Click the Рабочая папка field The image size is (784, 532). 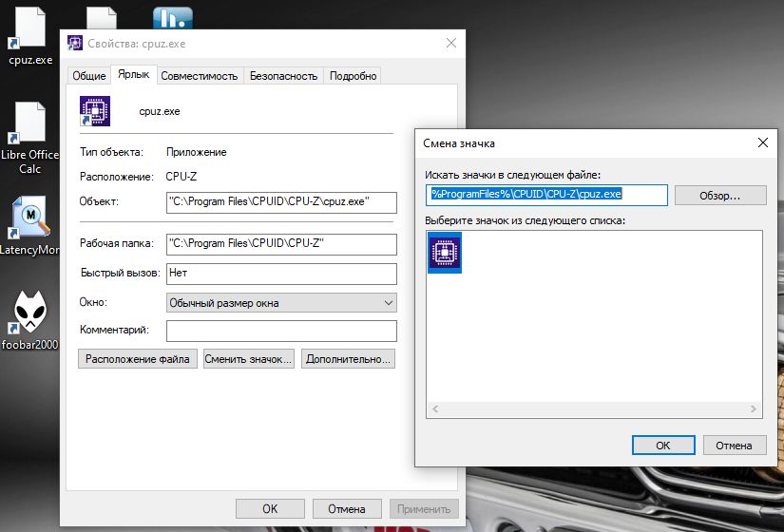coord(281,244)
